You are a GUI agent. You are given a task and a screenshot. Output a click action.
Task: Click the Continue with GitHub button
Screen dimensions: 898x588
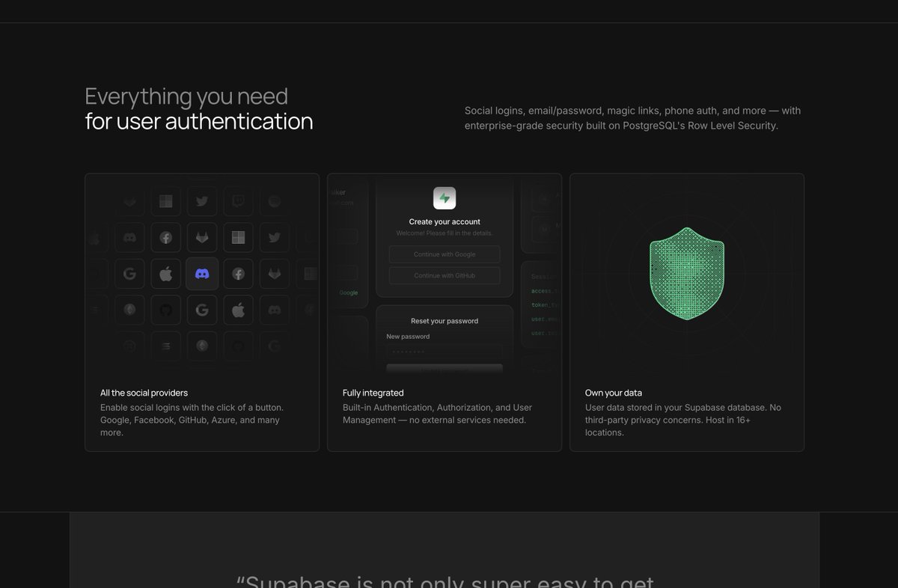point(445,275)
